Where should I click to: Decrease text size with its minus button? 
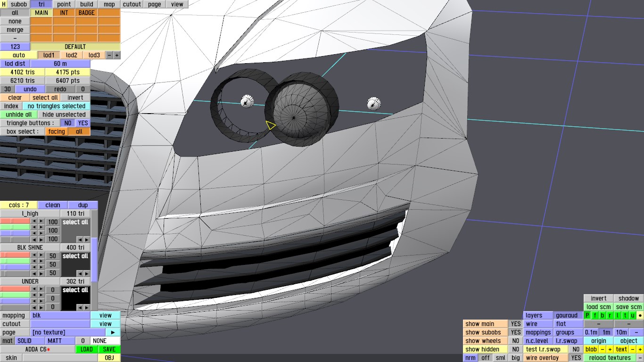click(633, 349)
